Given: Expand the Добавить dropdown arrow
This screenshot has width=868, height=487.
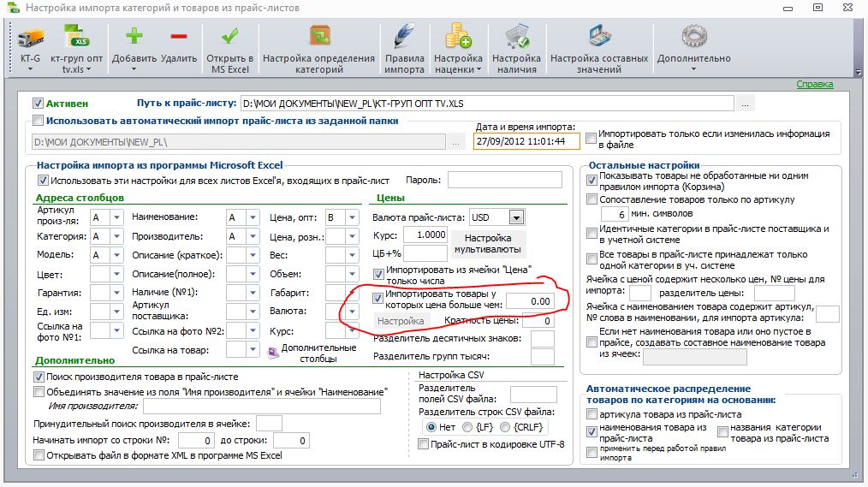Looking at the screenshot, I should point(134,69).
